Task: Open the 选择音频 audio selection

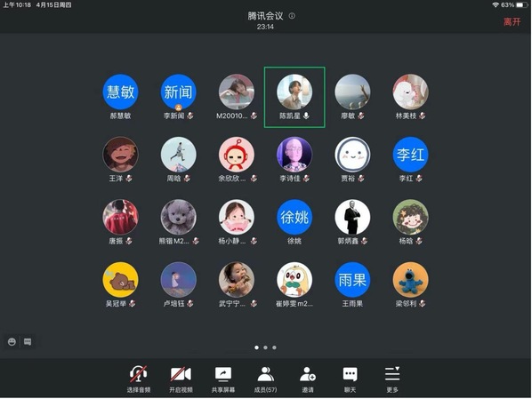Action: point(139,379)
